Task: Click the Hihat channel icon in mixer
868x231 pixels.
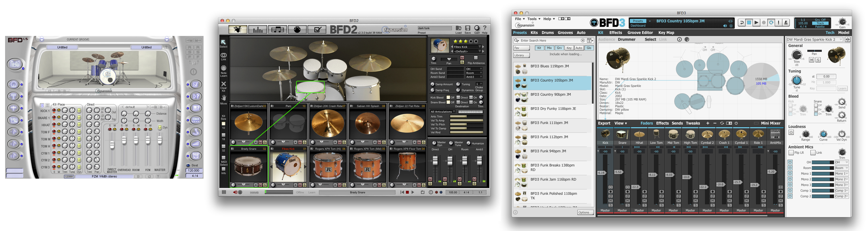Action: [x=639, y=135]
